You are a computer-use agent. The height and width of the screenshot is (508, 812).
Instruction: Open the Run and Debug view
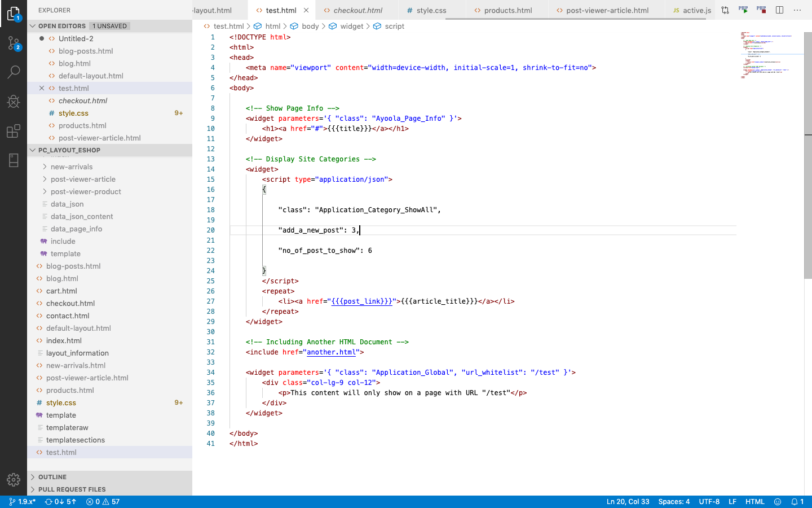[14, 102]
